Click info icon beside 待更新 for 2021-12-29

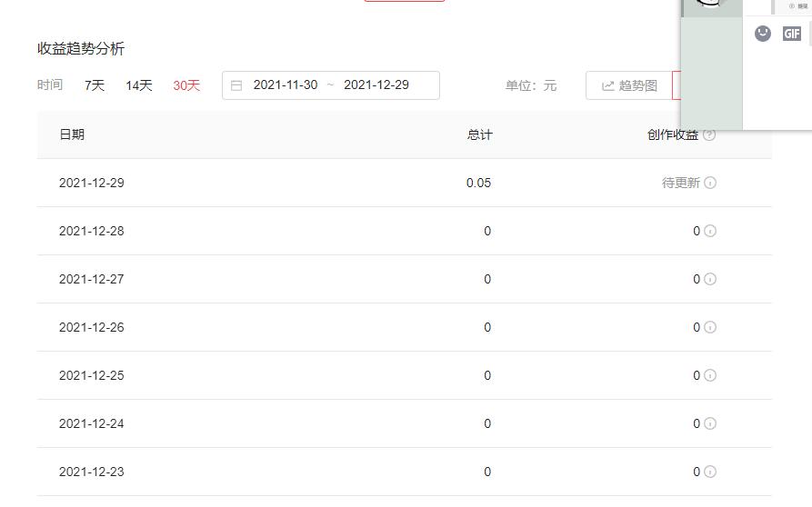tap(710, 183)
